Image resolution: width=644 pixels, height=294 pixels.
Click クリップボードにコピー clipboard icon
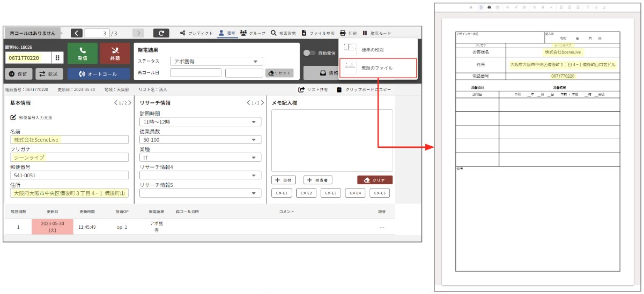pyautogui.click(x=339, y=89)
